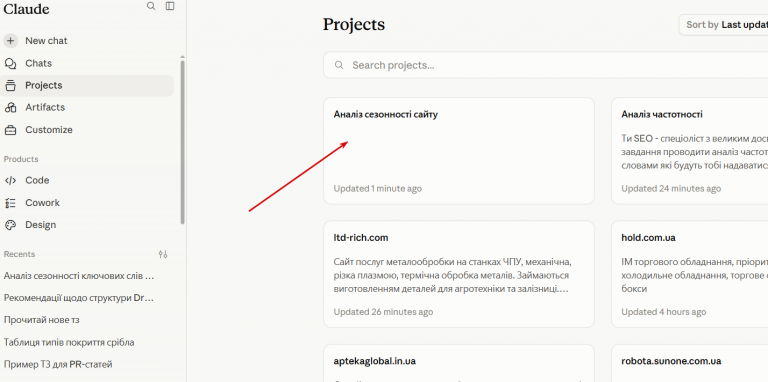The height and width of the screenshot is (382, 768).
Task: Collapse sidebar with the panel toggle icon
Action: [170, 6]
